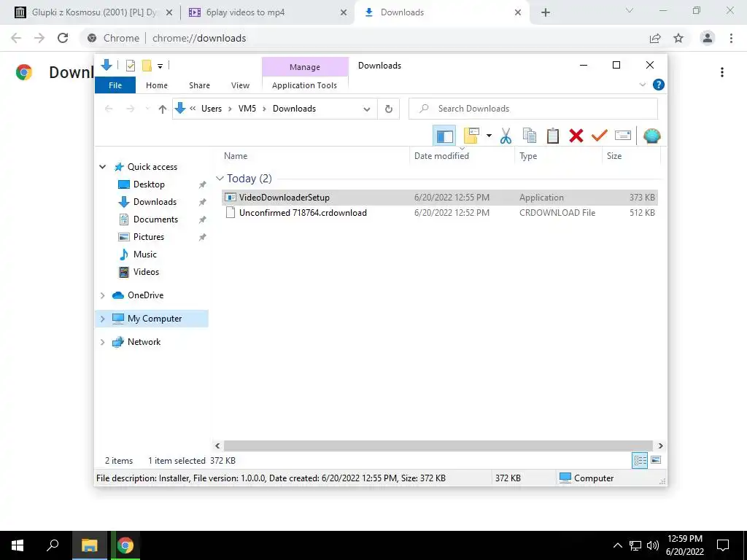Click the Explorer help question mark icon
Viewport: 747px width, 560px height.
click(x=659, y=85)
